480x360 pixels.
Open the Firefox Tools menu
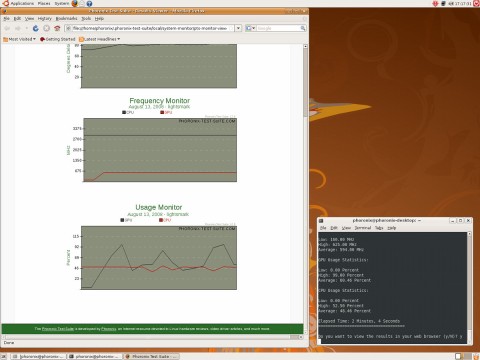click(86, 19)
